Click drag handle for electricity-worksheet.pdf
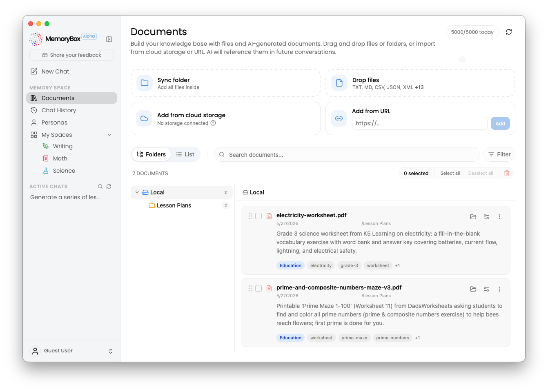548x392 pixels. (x=250, y=216)
